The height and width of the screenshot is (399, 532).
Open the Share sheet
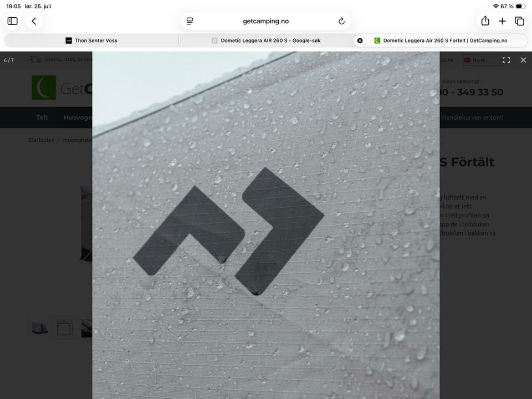coord(485,21)
